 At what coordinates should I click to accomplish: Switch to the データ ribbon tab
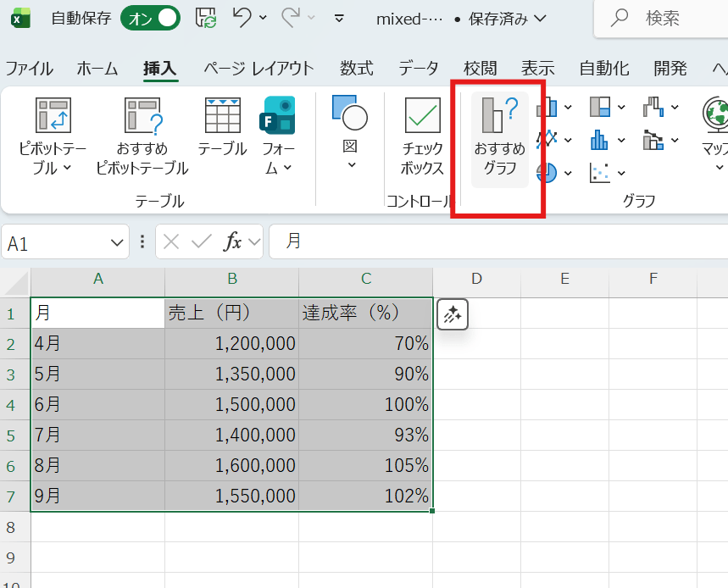pyautogui.click(x=418, y=68)
